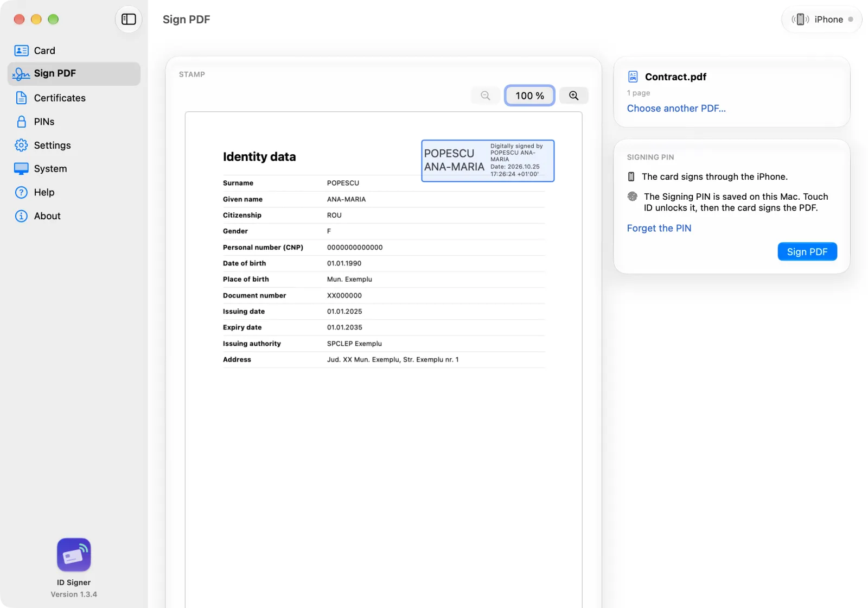Click the zoom in magnifier icon
Viewport: 868px width, 608px height.
pos(574,96)
